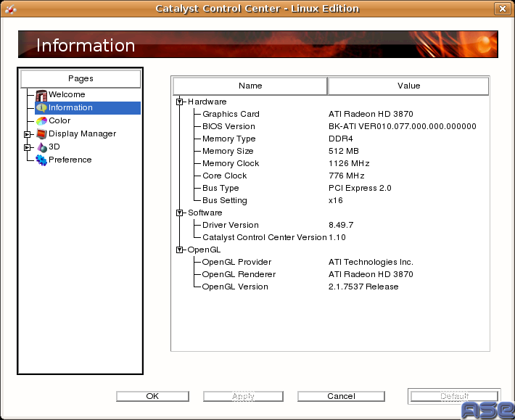The height and width of the screenshot is (420, 515).
Task: Click the 1.10 version value
Action: [x=337, y=237]
